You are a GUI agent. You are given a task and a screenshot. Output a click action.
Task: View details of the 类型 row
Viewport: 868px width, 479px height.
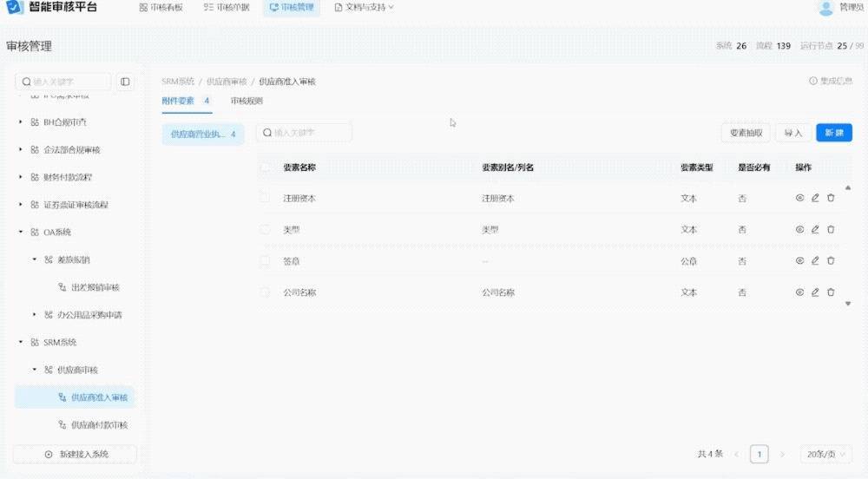(799, 230)
